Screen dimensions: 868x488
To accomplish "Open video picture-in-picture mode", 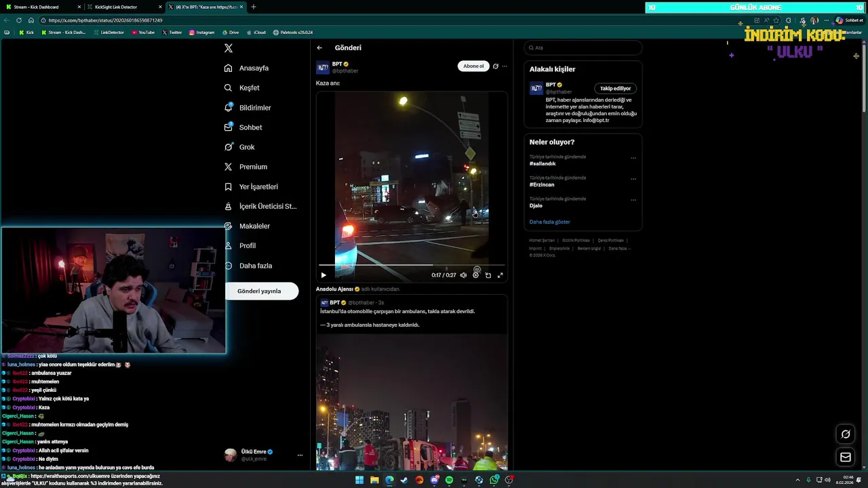I will point(488,275).
